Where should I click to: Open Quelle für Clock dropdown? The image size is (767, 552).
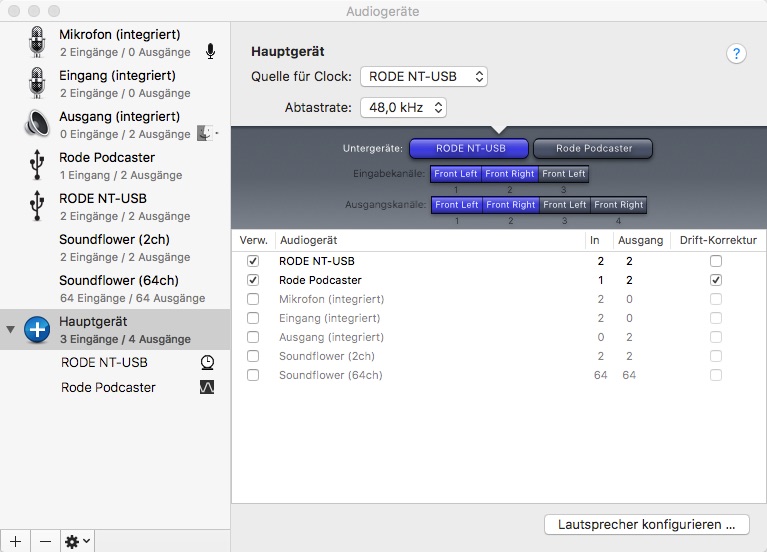(424, 77)
